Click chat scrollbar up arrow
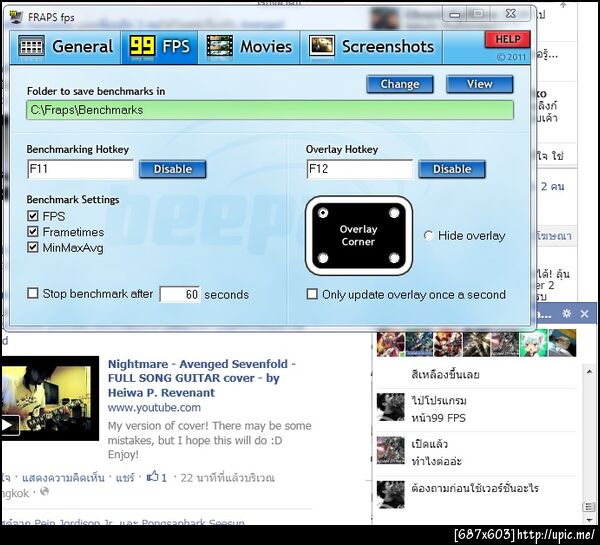Screen dimensions: 600x545 (589, 372)
